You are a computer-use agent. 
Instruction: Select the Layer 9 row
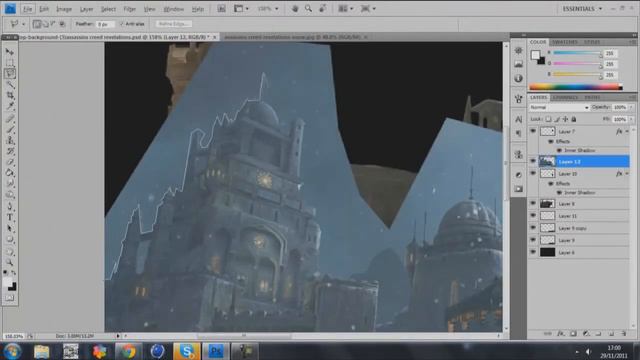[x=579, y=240]
